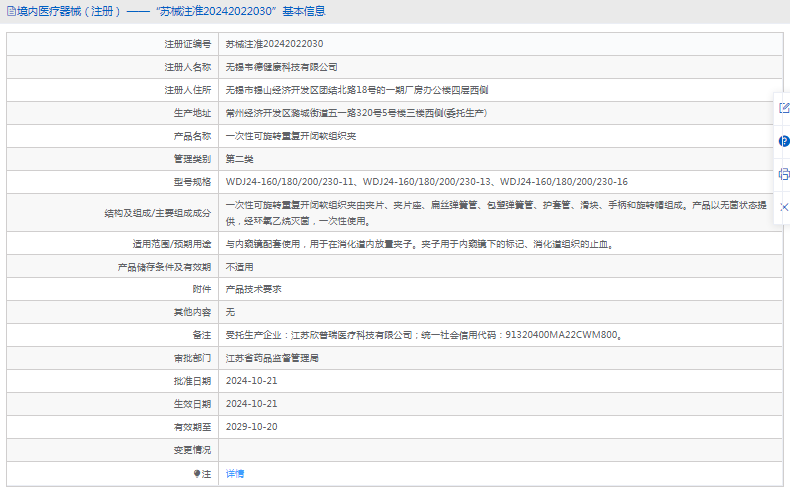Click the 型号规格 label
This screenshot has height=491, width=790.
coord(192,182)
